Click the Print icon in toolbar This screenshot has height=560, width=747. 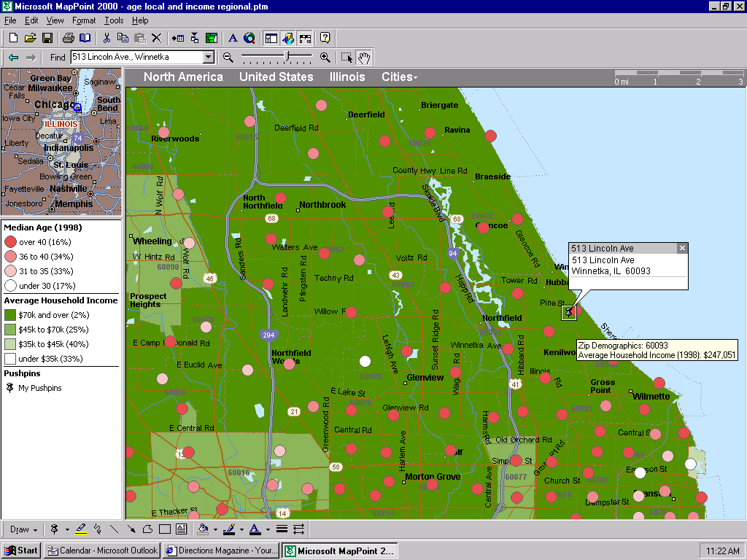pyautogui.click(x=68, y=38)
